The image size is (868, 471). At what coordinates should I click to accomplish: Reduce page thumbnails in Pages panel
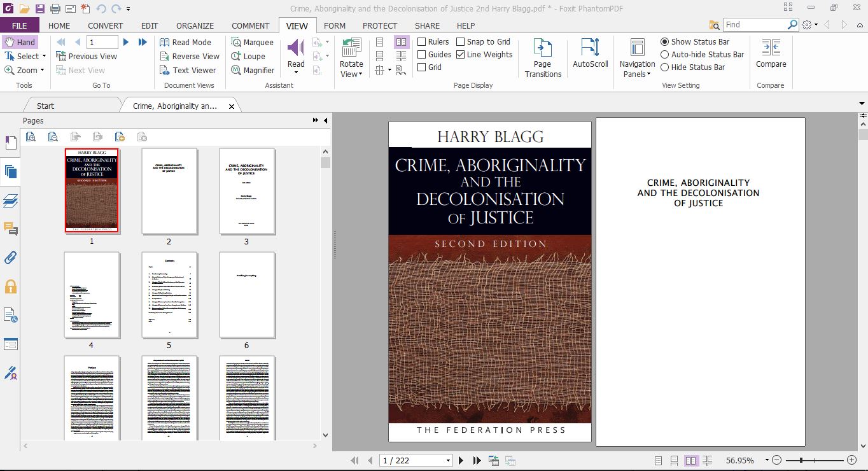tap(53, 136)
